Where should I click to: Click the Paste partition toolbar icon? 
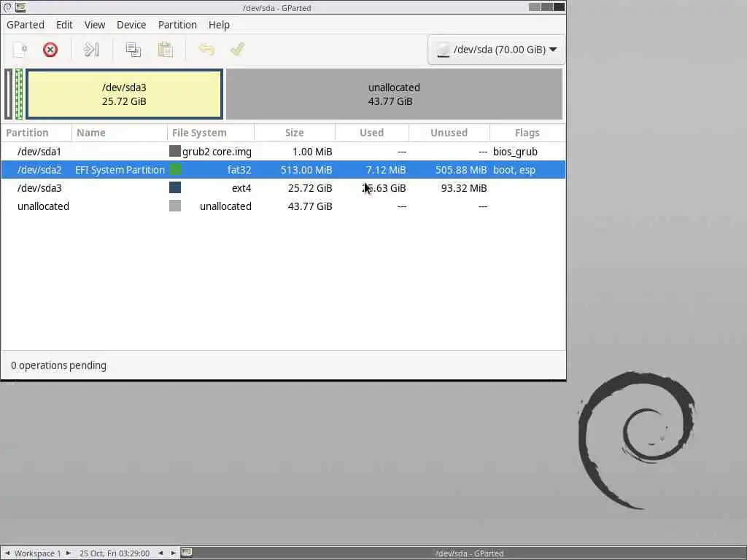pyautogui.click(x=165, y=50)
